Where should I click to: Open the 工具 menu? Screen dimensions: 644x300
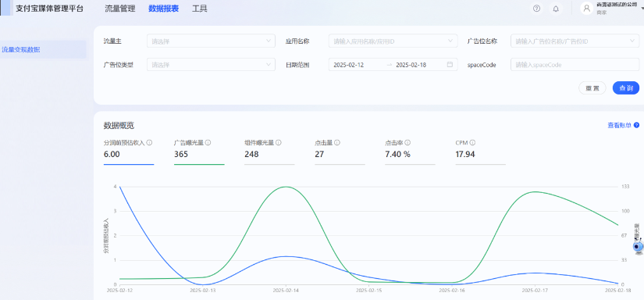[x=200, y=9]
